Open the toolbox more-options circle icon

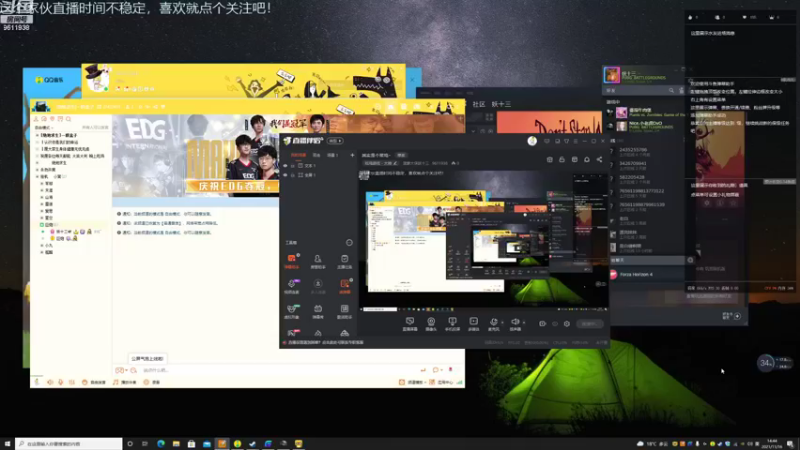click(x=349, y=243)
